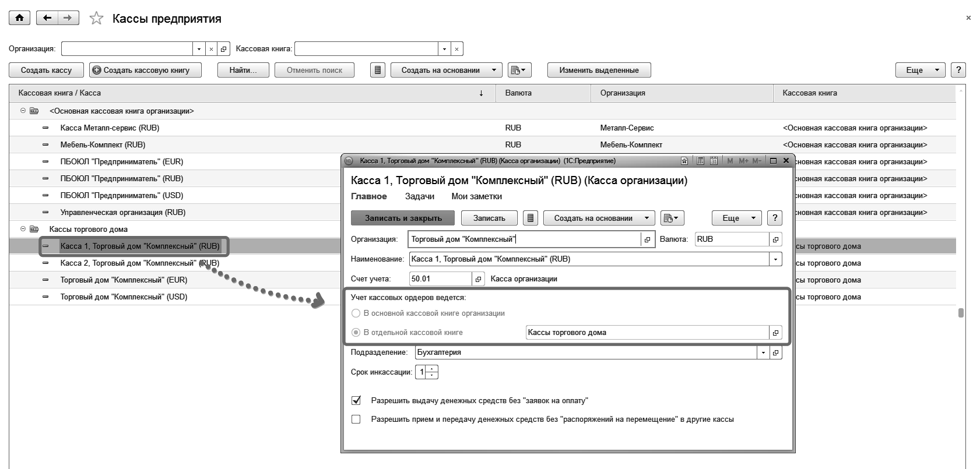Uncheck allow payout without заявок на оплату
980x469 pixels.
[x=356, y=401]
